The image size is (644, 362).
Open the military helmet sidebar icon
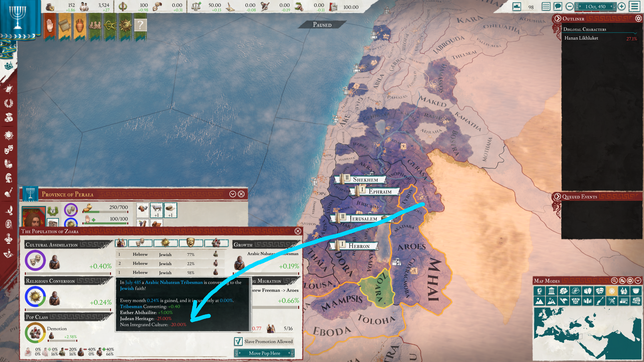tap(9, 178)
